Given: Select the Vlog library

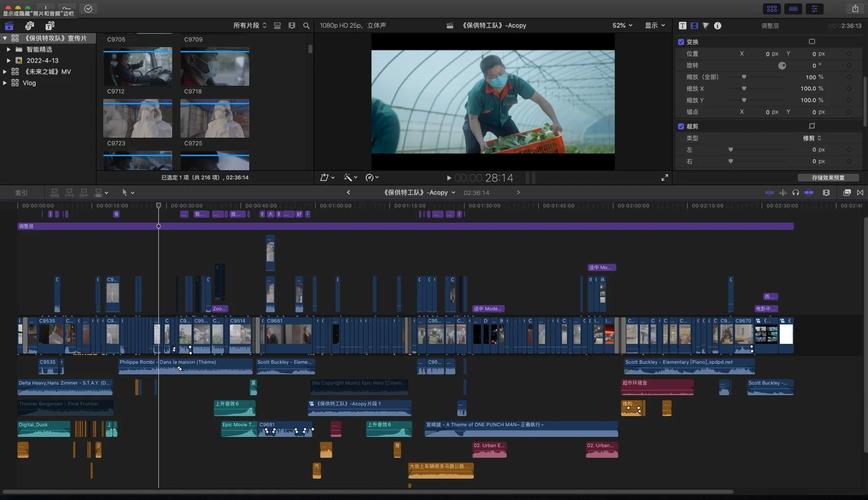Looking at the screenshot, I should pyautogui.click(x=29, y=83).
